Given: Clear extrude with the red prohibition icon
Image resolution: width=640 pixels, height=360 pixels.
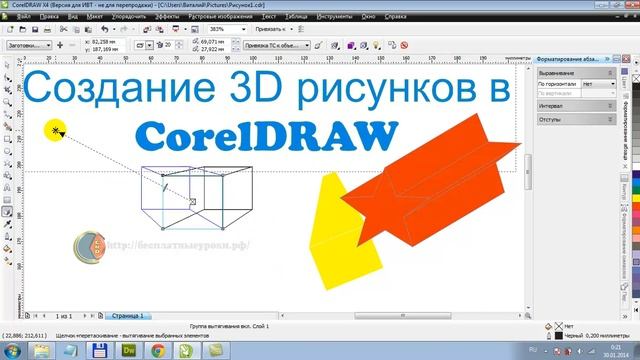Looking at the screenshot, I should click(404, 45).
